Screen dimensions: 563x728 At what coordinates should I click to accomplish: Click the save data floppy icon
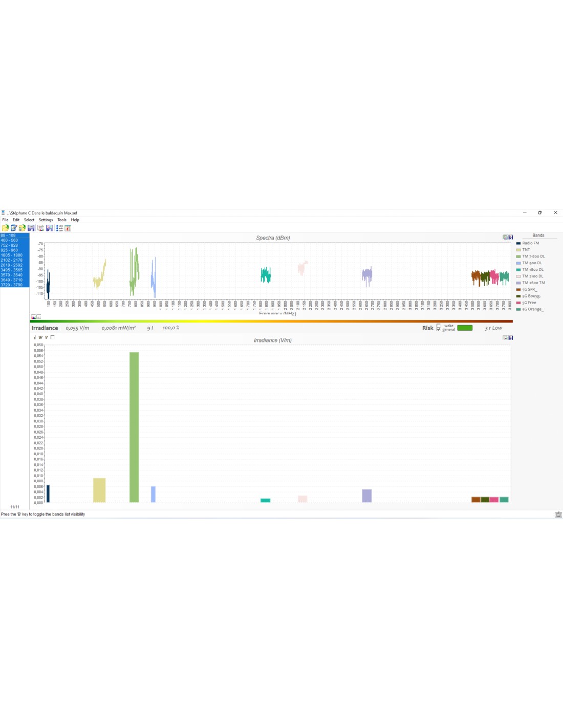31,228
